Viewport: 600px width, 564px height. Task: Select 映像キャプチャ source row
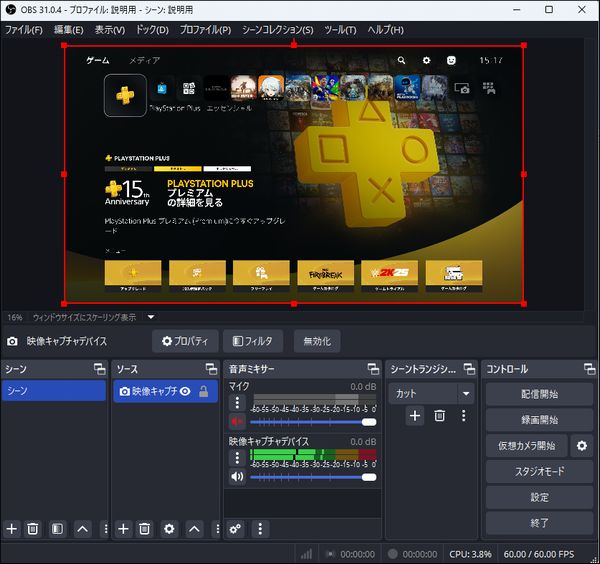click(x=165, y=391)
